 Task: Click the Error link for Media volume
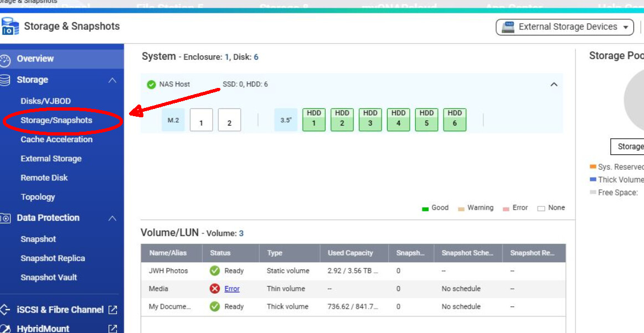coord(232,289)
